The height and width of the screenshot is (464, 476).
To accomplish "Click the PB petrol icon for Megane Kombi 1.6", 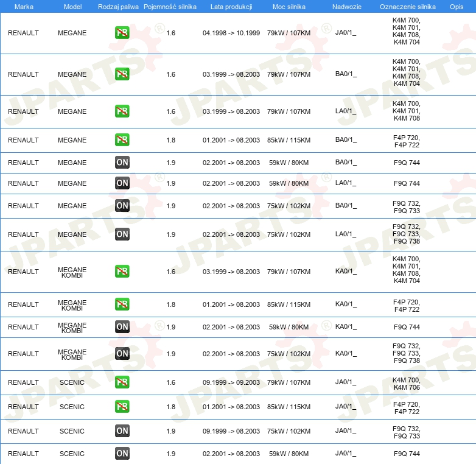I will coord(122,271).
